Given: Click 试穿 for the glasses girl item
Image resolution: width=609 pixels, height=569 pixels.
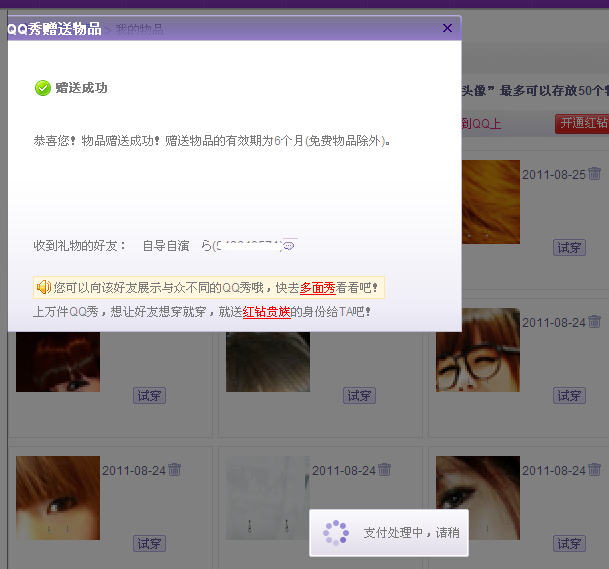Looking at the screenshot, I should click(x=569, y=396).
